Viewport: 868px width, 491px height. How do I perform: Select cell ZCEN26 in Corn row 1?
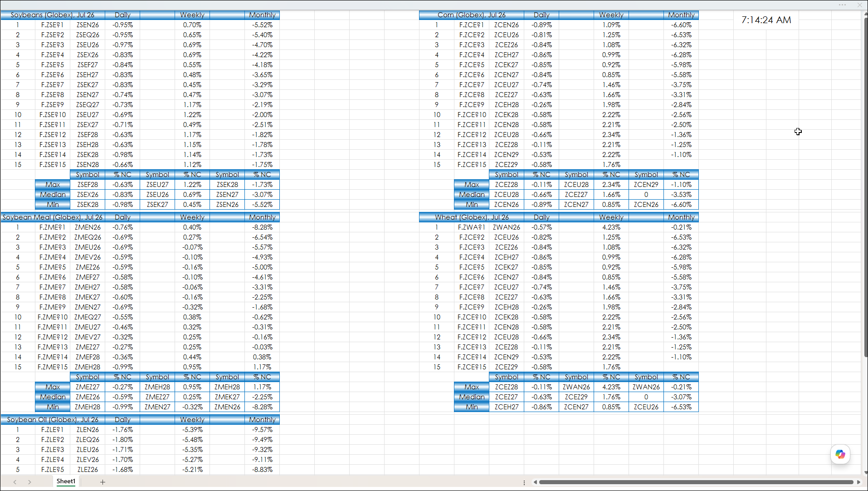(x=507, y=25)
